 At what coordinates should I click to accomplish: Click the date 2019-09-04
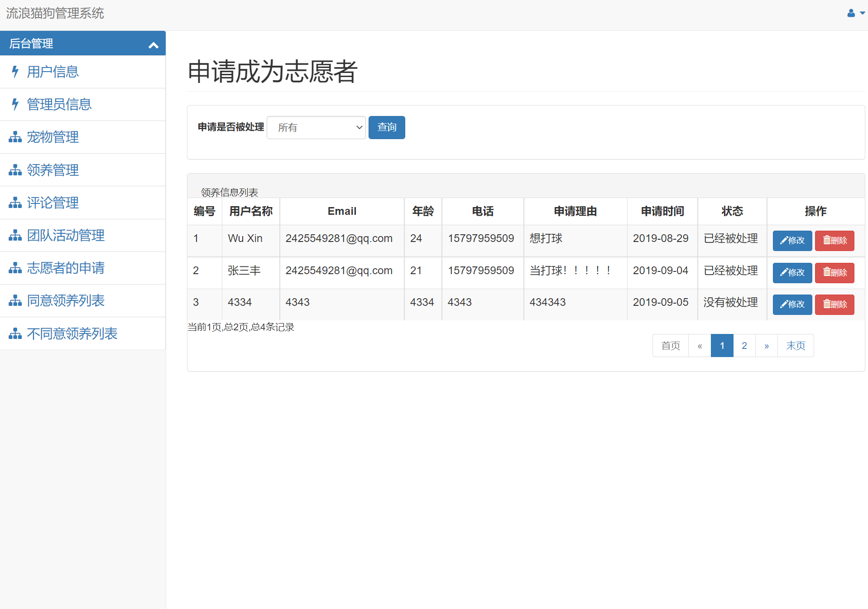click(661, 271)
